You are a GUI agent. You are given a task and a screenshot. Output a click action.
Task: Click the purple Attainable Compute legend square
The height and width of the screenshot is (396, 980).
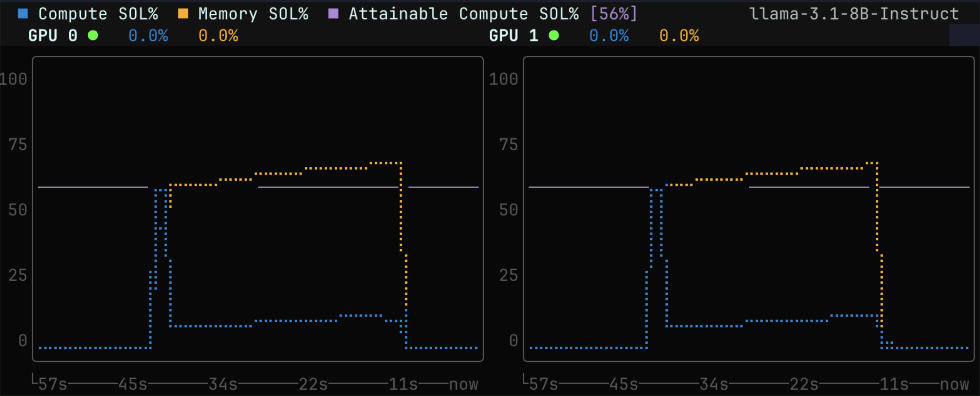tap(333, 14)
